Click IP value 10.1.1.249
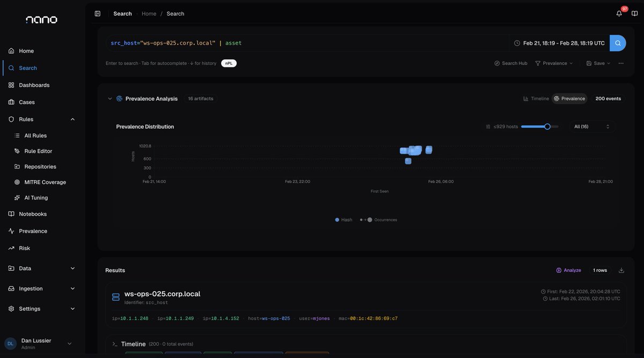Image resolution: width=644 pixels, height=358 pixels. (x=180, y=318)
